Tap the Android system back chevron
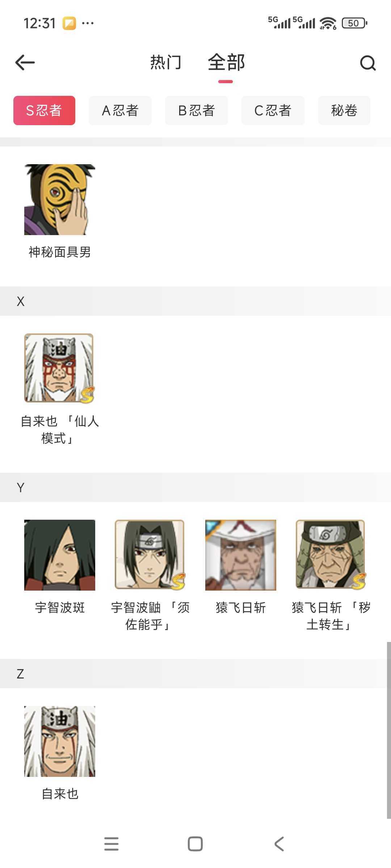The width and height of the screenshot is (391, 868). click(279, 844)
